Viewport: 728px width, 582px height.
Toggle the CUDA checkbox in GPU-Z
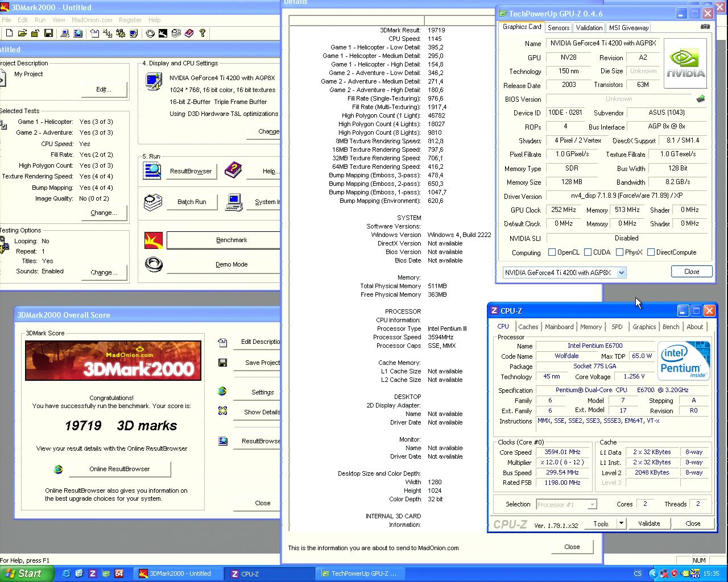point(588,252)
